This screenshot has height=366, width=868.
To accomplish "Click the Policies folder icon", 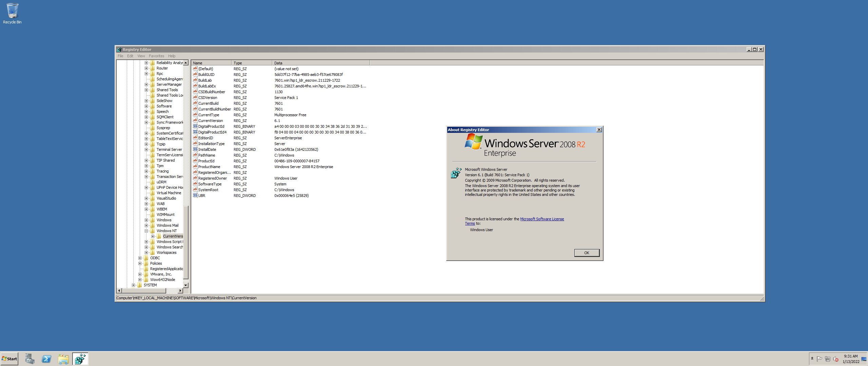I will (x=146, y=263).
